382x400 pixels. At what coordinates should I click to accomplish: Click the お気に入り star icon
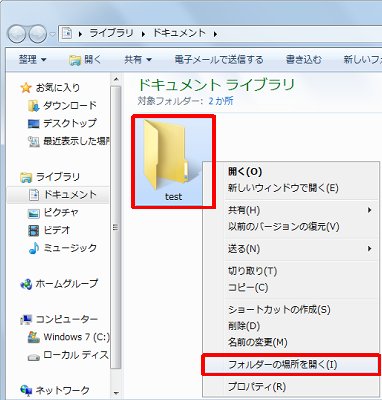[26, 88]
